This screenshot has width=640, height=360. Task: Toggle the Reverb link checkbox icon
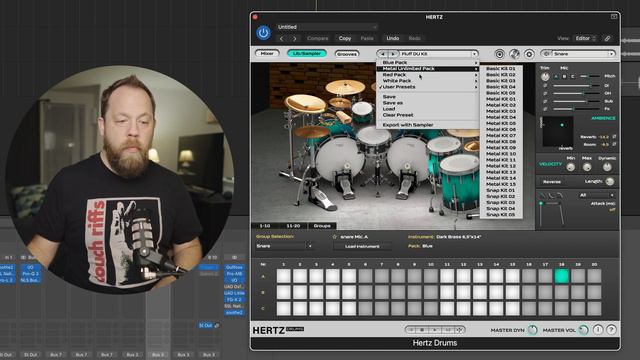(x=614, y=137)
